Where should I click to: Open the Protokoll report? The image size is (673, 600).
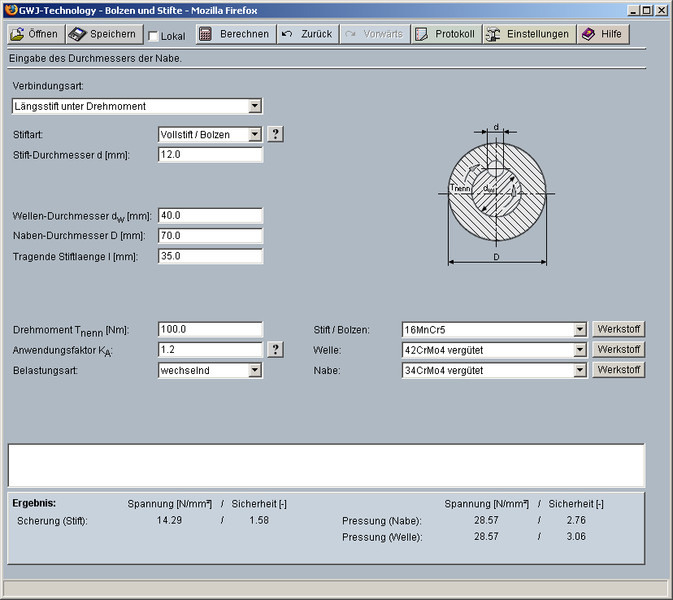coord(445,34)
